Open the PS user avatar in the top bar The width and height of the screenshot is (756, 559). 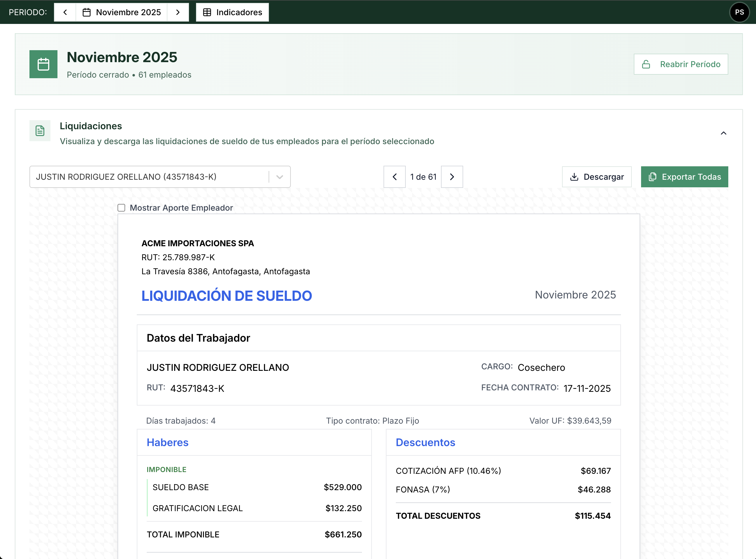(x=739, y=12)
